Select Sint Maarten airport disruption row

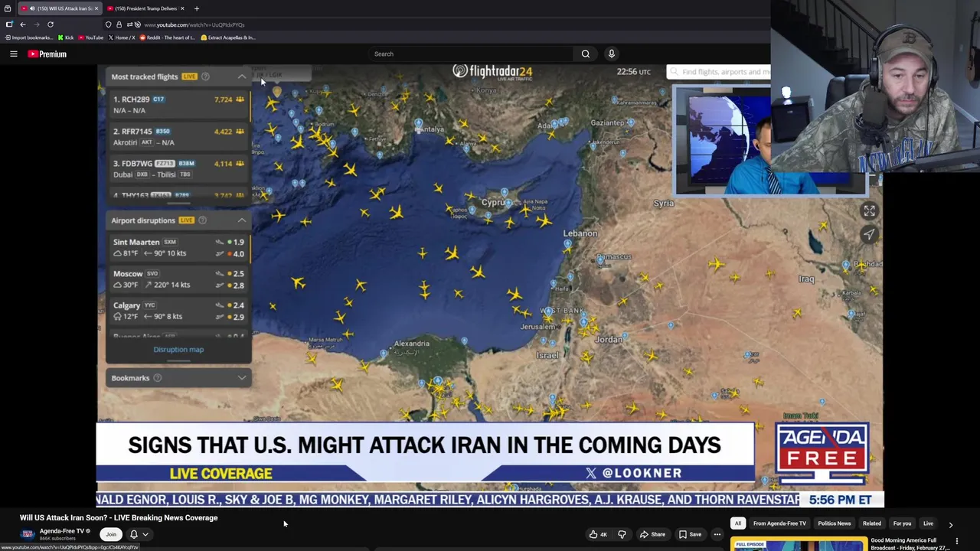(178, 247)
